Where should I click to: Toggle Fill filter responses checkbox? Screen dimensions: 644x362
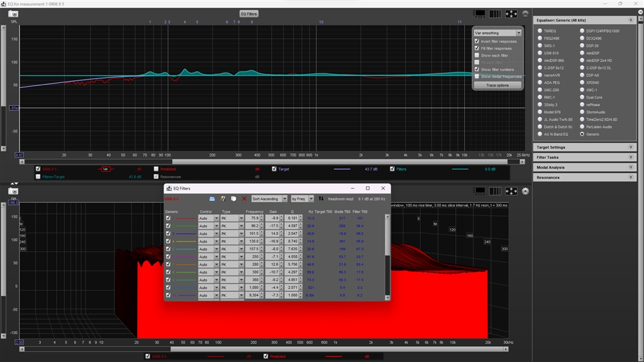[477, 48]
